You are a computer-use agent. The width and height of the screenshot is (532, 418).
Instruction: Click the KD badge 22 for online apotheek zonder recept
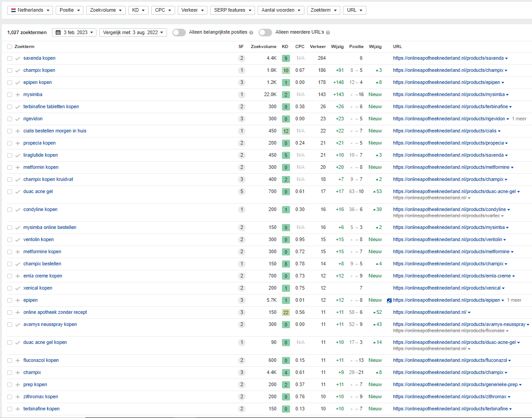(286, 312)
